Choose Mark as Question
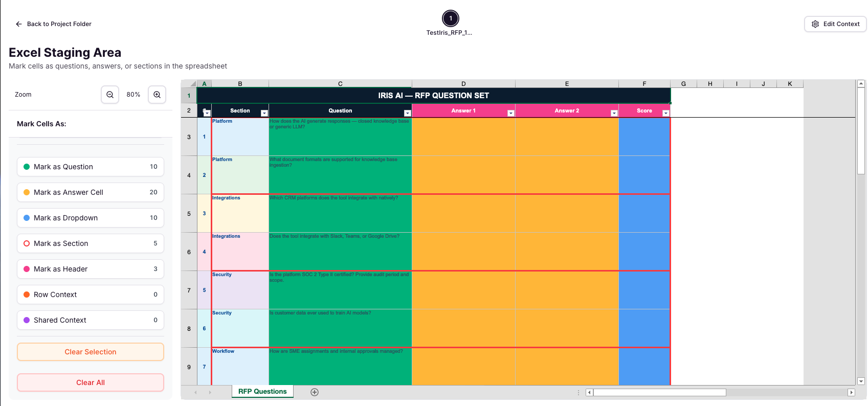 (91, 167)
